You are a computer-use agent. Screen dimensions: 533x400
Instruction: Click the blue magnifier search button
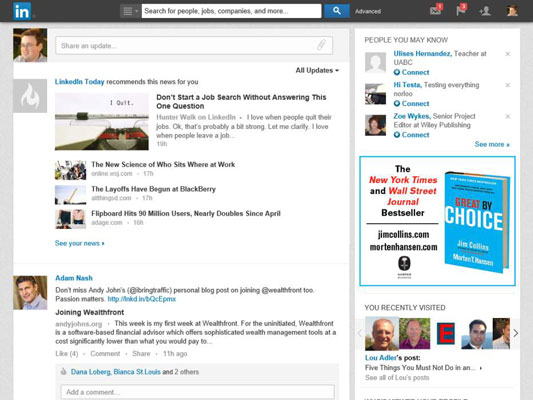click(x=337, y=11)
